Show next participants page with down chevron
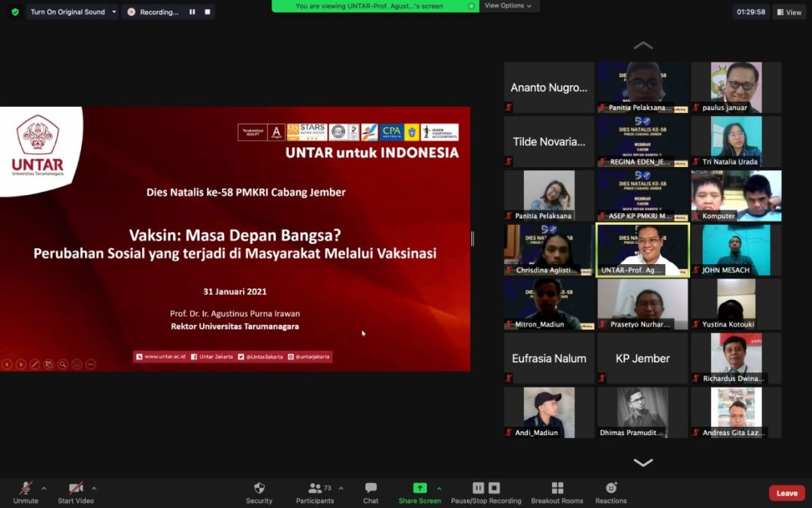 coord(643,462)
